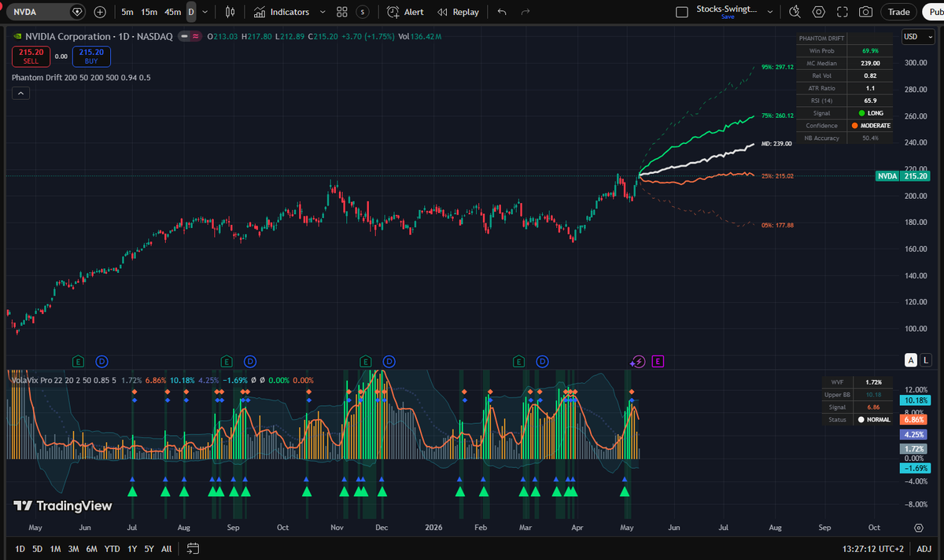The image size is (944, 560).
Task: Open time axis settings gear icon
Action: (919, 527)
